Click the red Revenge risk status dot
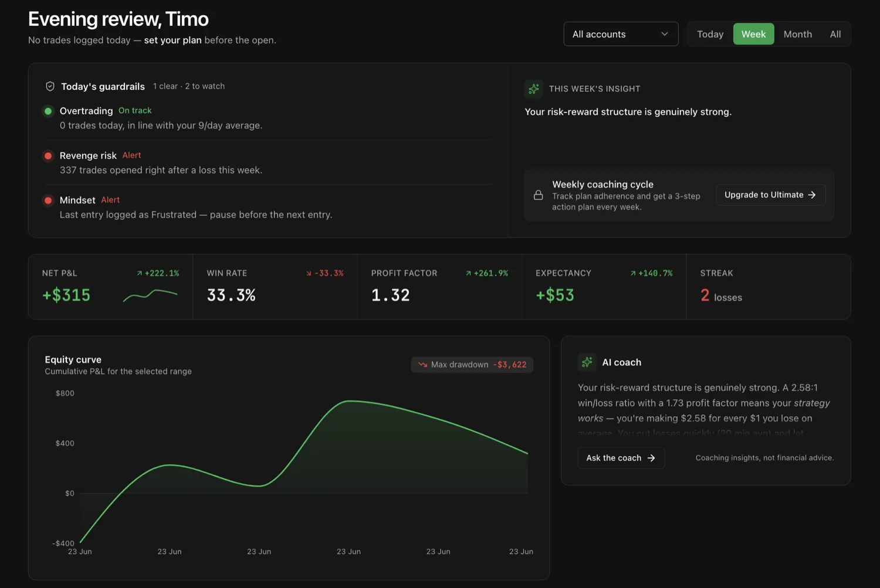 pos(48,155)
